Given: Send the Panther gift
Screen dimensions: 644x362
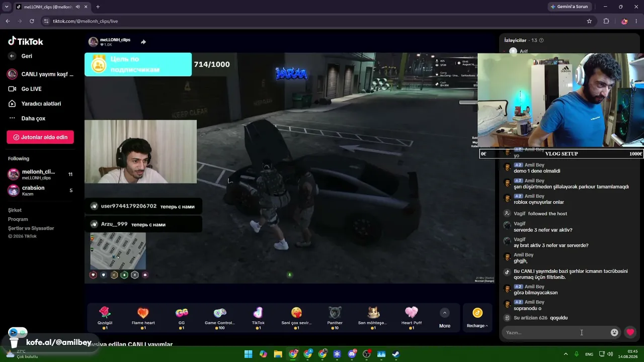Looking at the screenshot, I should click(x=335, y=318).
